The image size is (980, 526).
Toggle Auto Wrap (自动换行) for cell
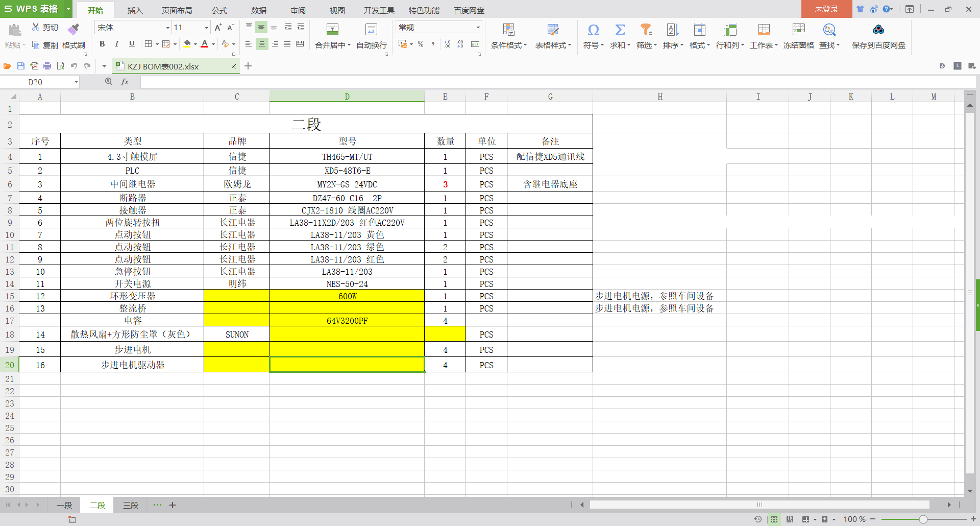371,30
